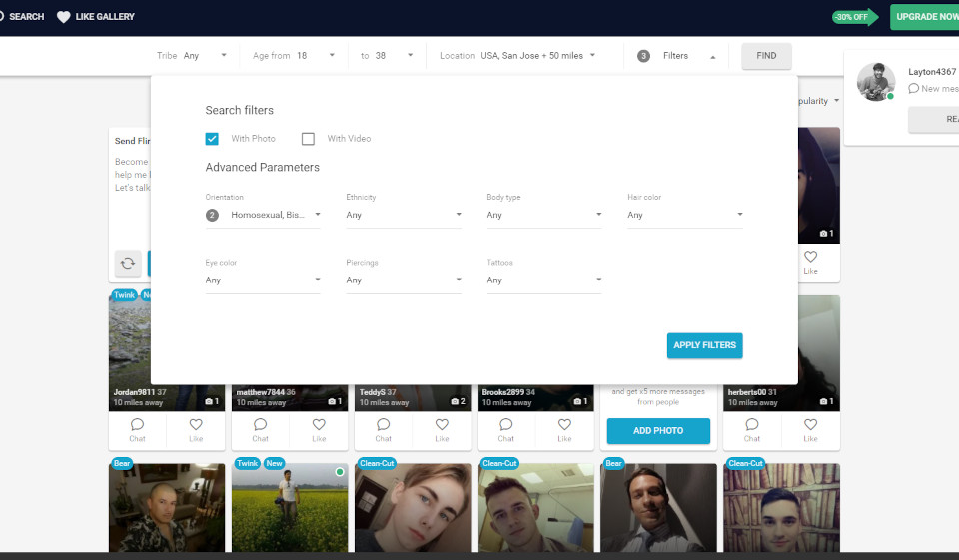Viewport: 959px width, 560px height.
Task: Click Chat icon under Jordan9811 profile
Action: click(x=138, y=429)
